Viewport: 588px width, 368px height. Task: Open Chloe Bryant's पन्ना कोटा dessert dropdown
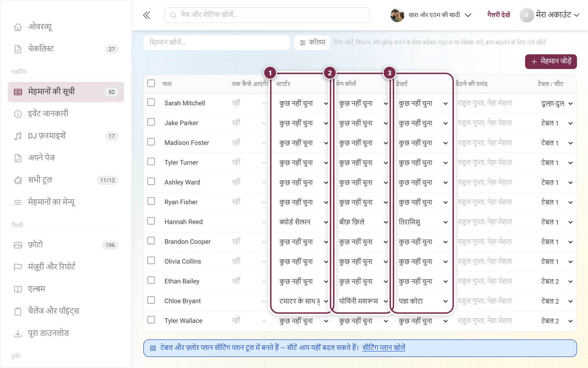coord(423,301)
